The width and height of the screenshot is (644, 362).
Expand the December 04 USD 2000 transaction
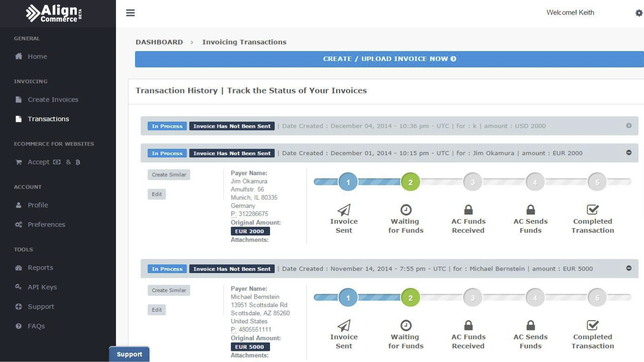pyautogui.click(x=629, y=126)
